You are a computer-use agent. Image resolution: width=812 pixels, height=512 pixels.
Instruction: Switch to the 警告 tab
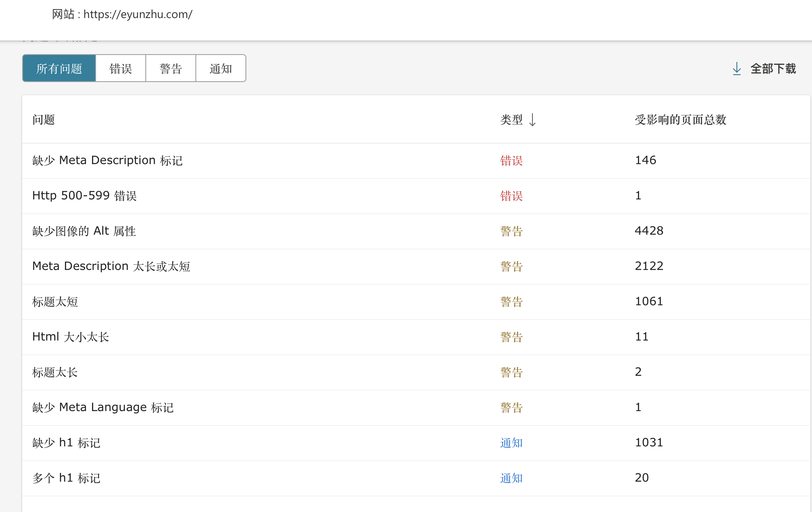171,69
